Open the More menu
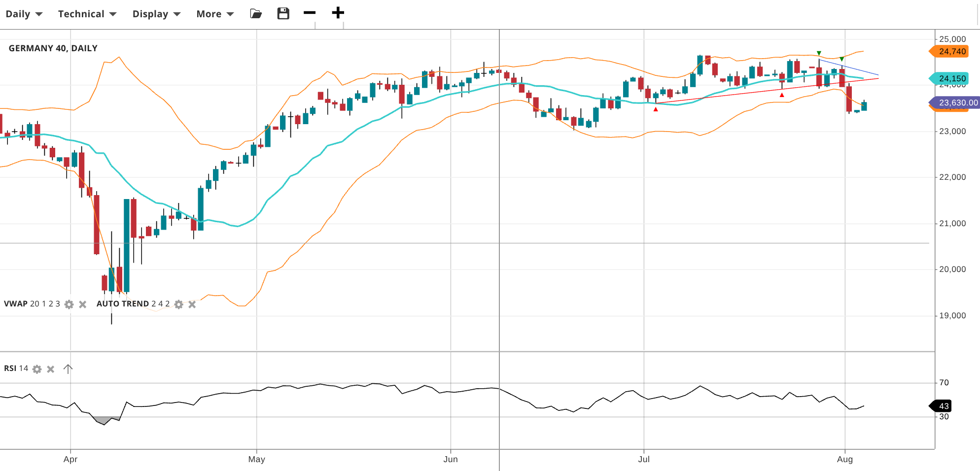 point(214,14)
